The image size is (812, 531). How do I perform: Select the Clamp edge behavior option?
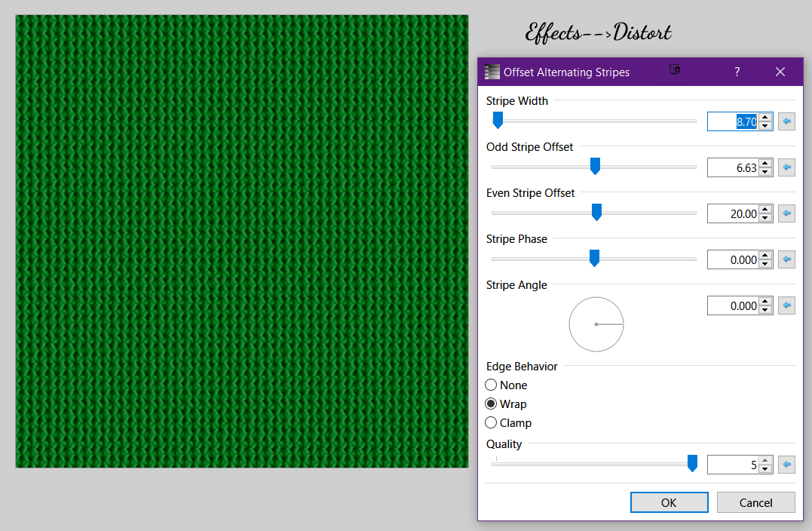[x=508, y=422]
